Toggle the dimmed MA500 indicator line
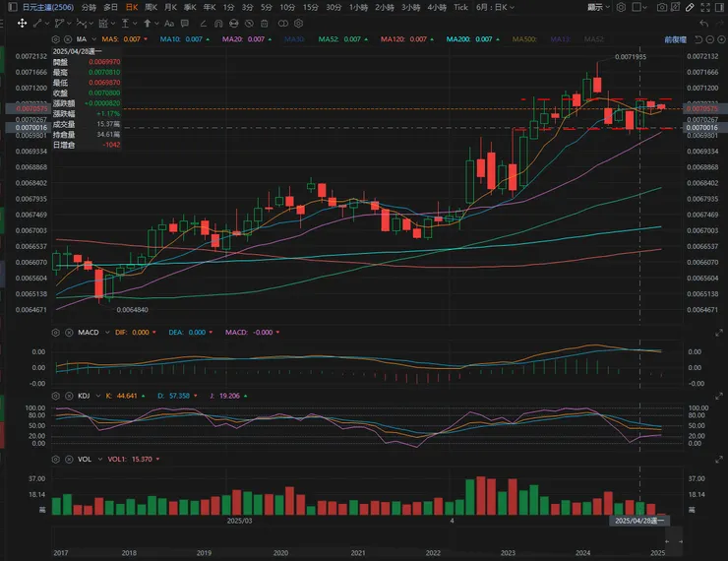This screenshot has width=728, height=561. click(524, 39)
